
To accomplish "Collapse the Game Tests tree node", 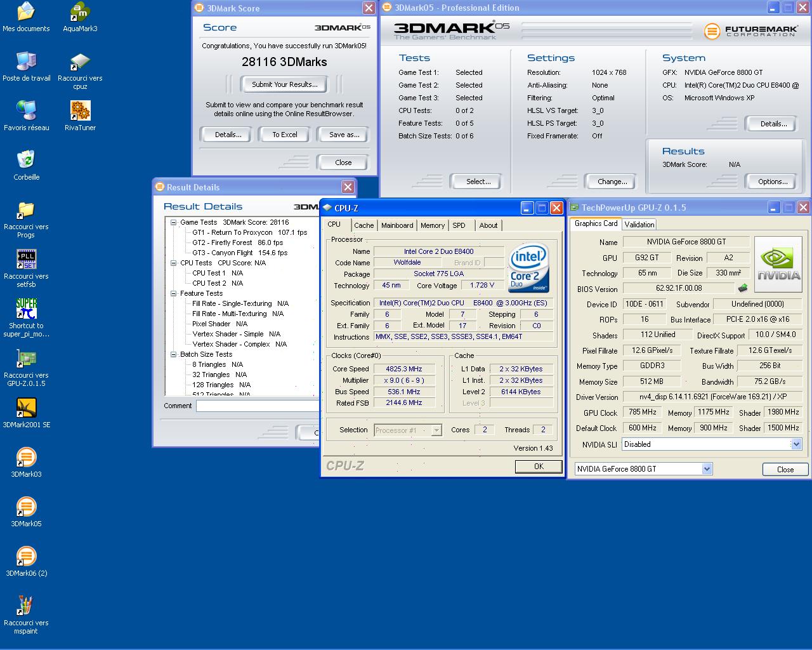I will click(173, 222).
